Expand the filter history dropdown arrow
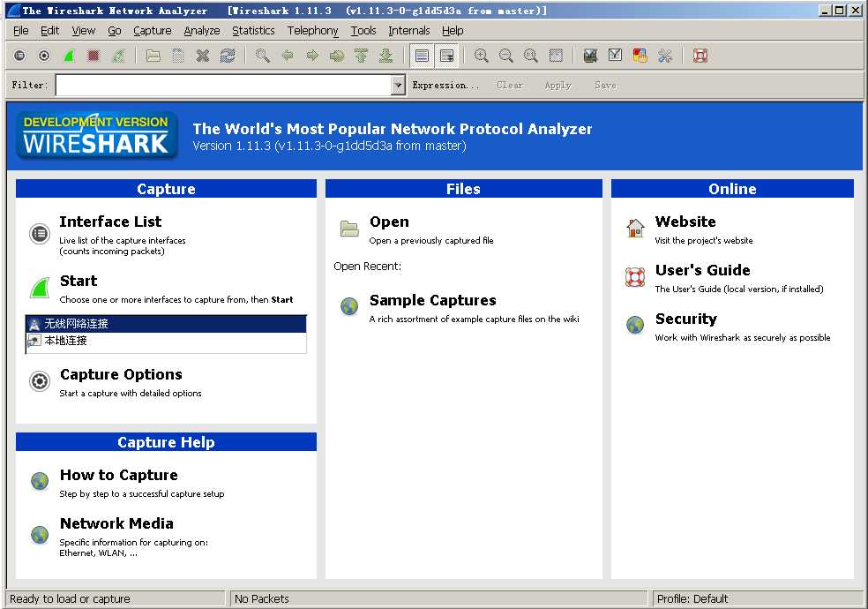The image size is (868, 609). point(397,86)
